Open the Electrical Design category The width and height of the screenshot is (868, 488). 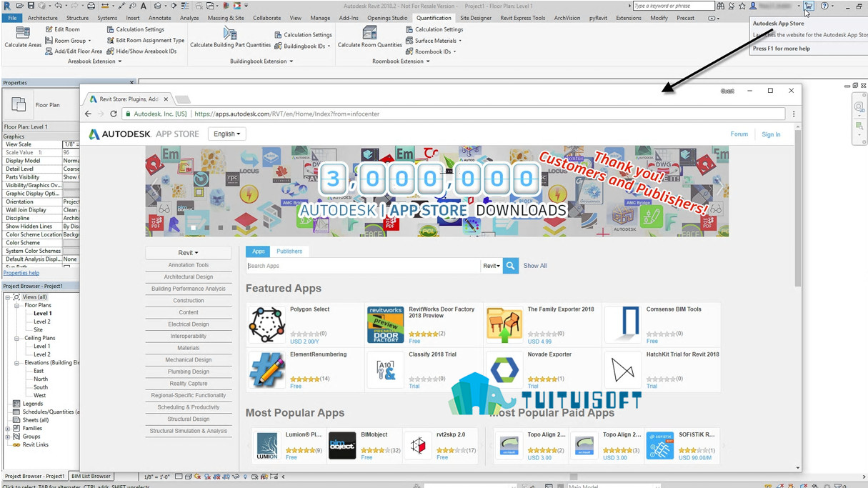(x=189, y=324)
